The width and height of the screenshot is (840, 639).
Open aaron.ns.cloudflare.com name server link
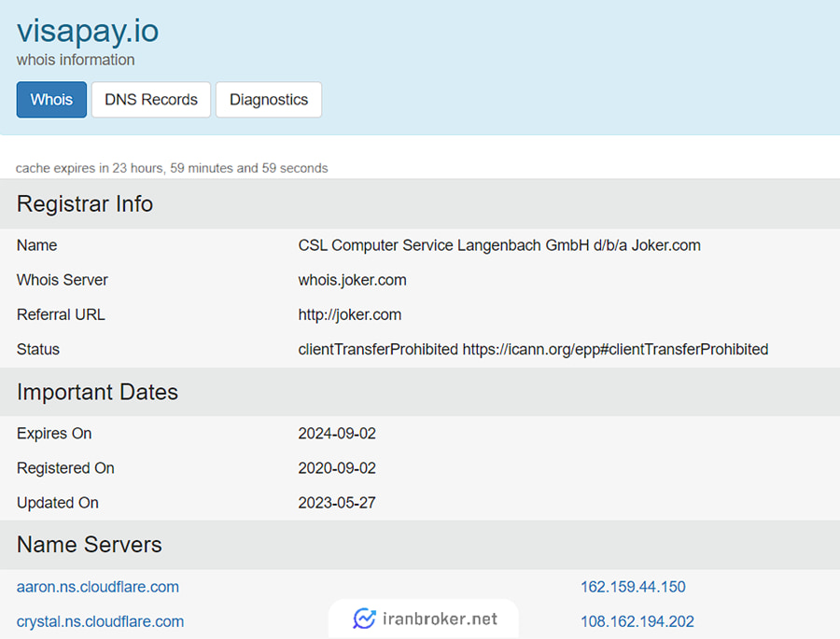click(x=97, y=587)
